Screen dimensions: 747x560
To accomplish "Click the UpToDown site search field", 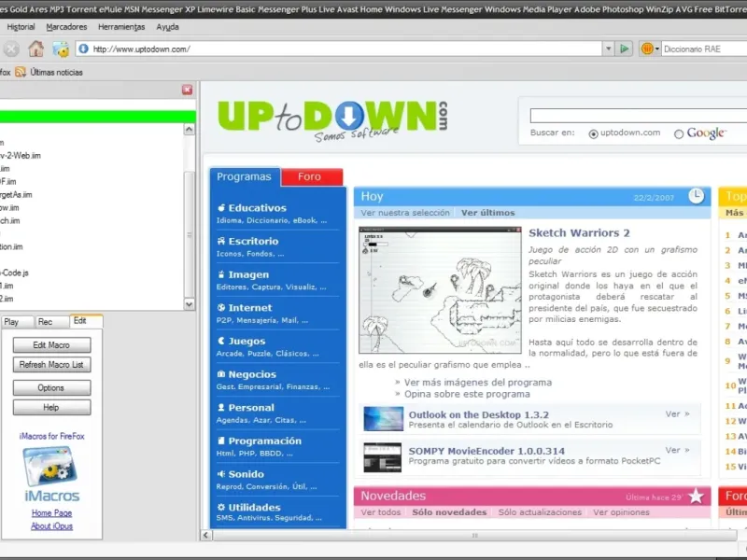I will click(x=639, y=115).
